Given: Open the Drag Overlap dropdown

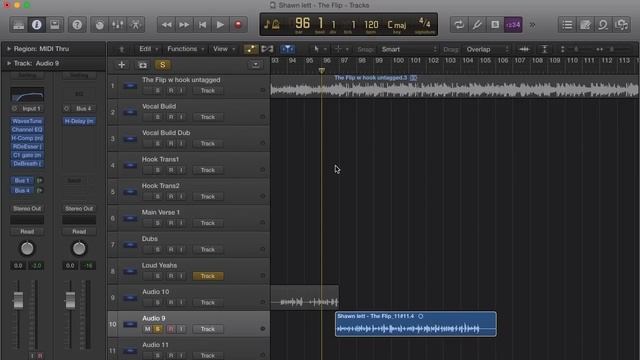Looking at the screenshot, I should point(487,49).
